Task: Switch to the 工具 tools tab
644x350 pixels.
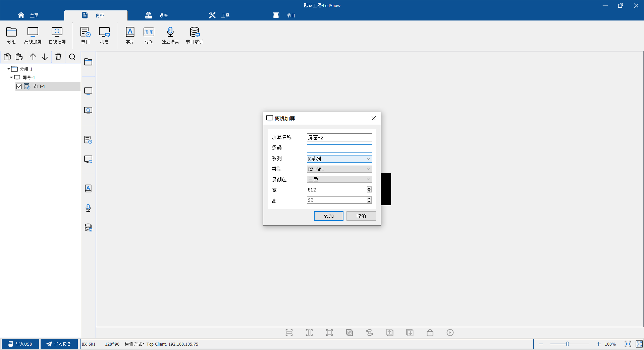Action: (x=219, y=15)
